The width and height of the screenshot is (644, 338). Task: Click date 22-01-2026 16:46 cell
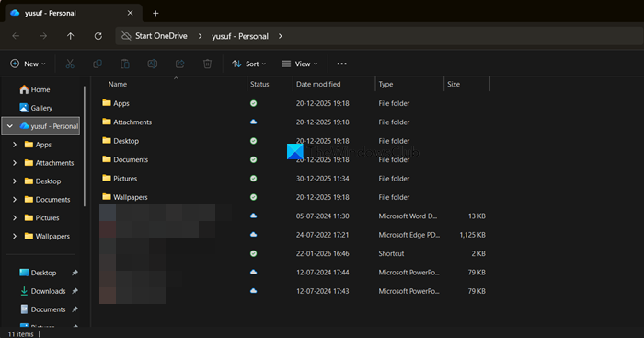322,253
